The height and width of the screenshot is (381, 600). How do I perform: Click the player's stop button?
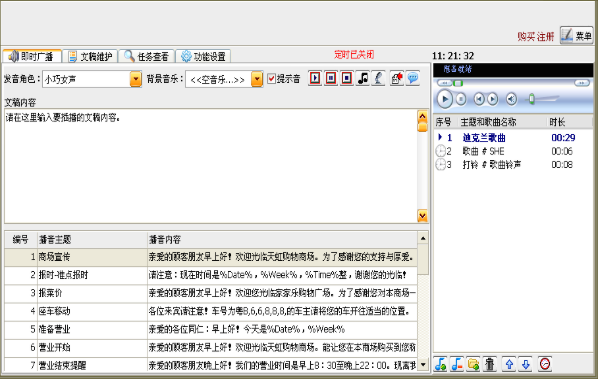(x=461, y=99)
